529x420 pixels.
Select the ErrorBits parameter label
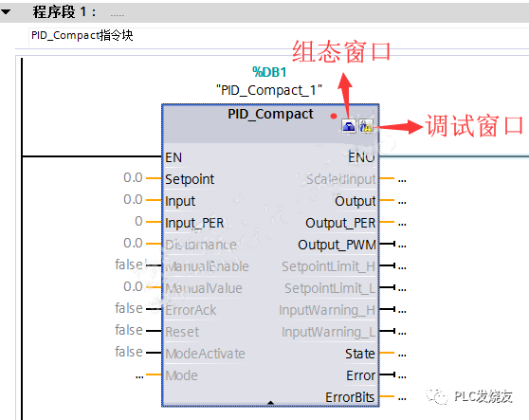point(350,397)
